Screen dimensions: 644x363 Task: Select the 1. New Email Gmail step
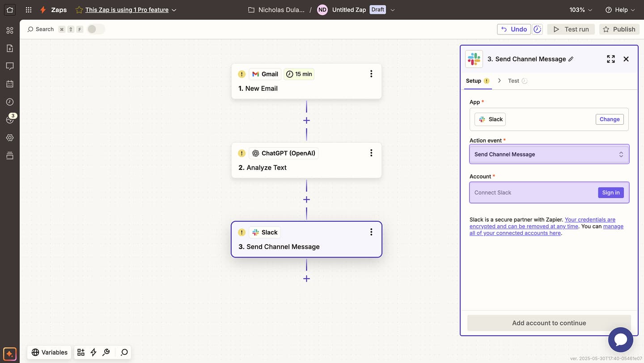[x=306, y=81]
